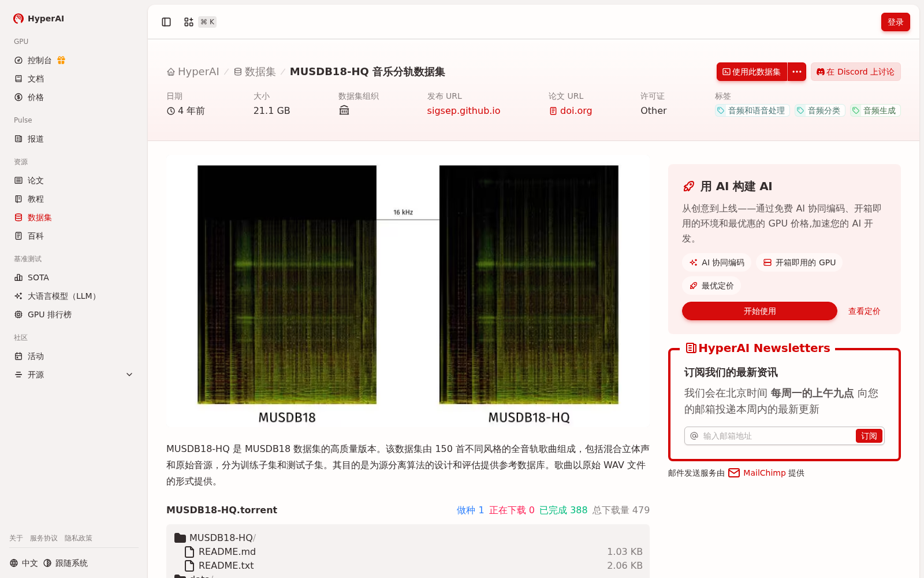
Task: Open the three-dots more options menu
Action: [x=797, y=72]
